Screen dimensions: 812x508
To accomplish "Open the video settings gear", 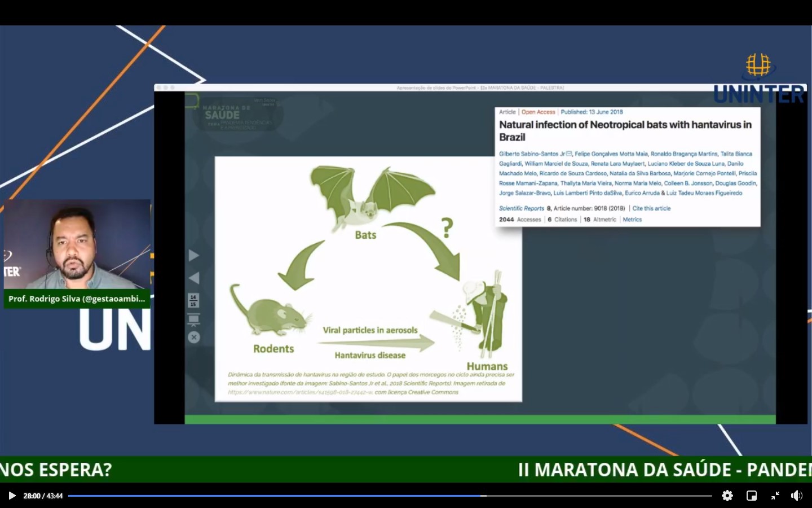I will (727, 496).
